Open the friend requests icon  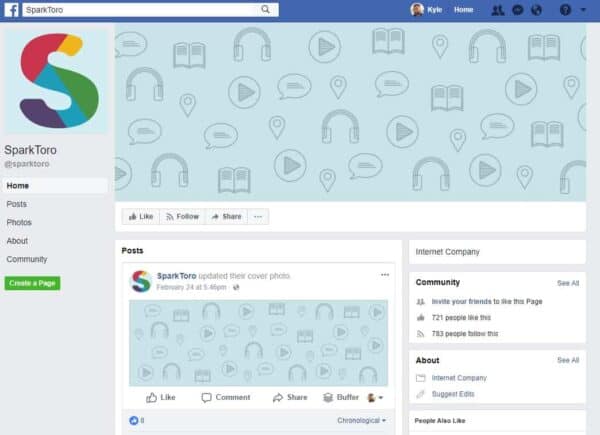click(497, 10)
